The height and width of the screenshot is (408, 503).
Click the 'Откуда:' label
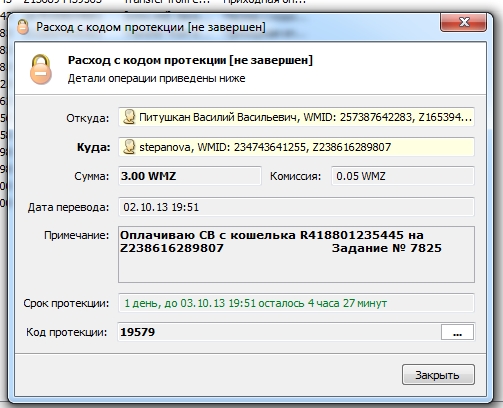[88, 118]
